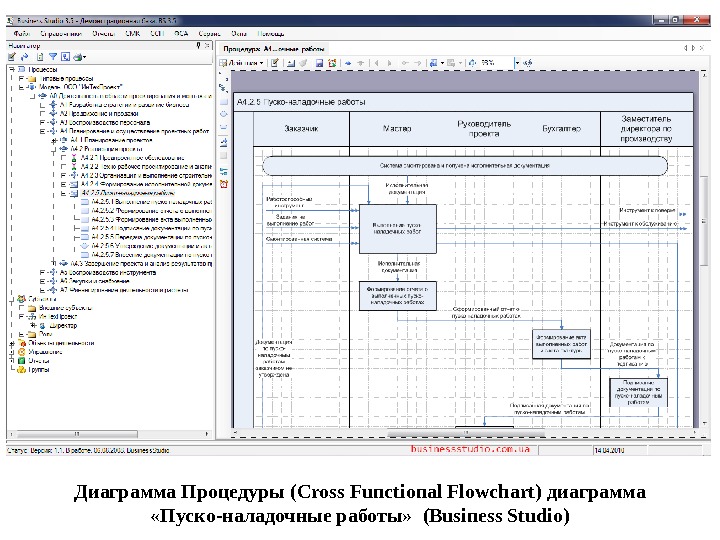Open the Сервис menu

[x=209, y=34]
